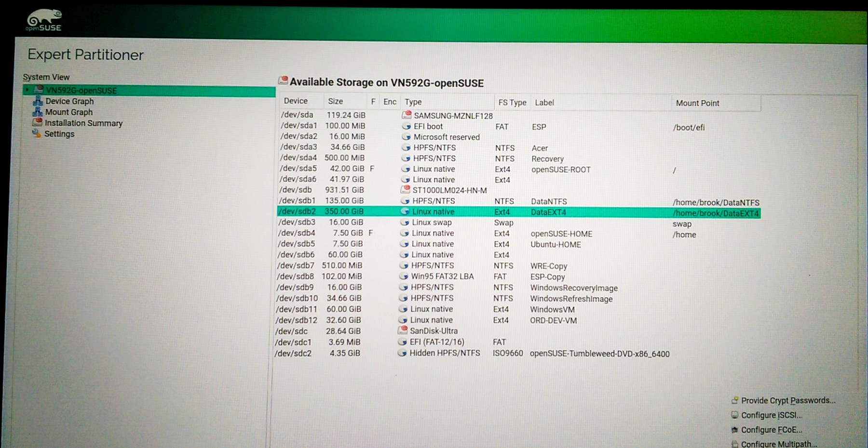Image resolution: width=868 pixels, height=448 pixels.
Task: Select the /dev/sdb7 row
Action: [518, 265]
